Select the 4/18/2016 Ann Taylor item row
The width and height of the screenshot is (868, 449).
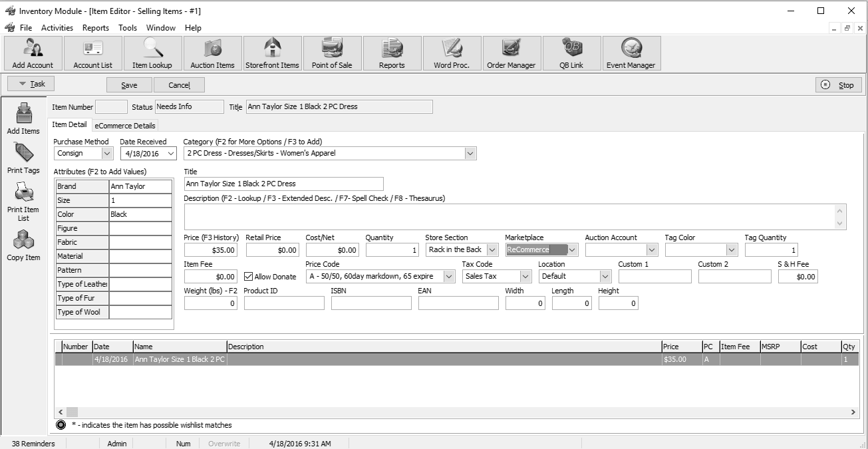click(x=456, y=359)
